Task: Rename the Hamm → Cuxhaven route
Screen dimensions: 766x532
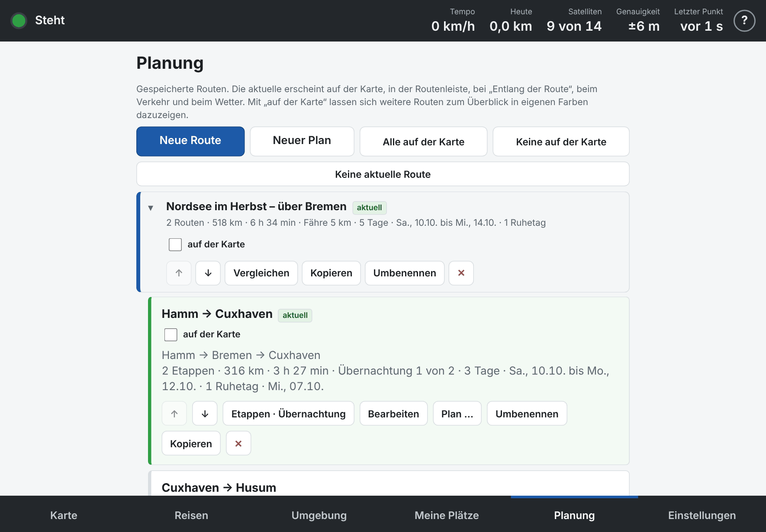Action: point(527,413)
